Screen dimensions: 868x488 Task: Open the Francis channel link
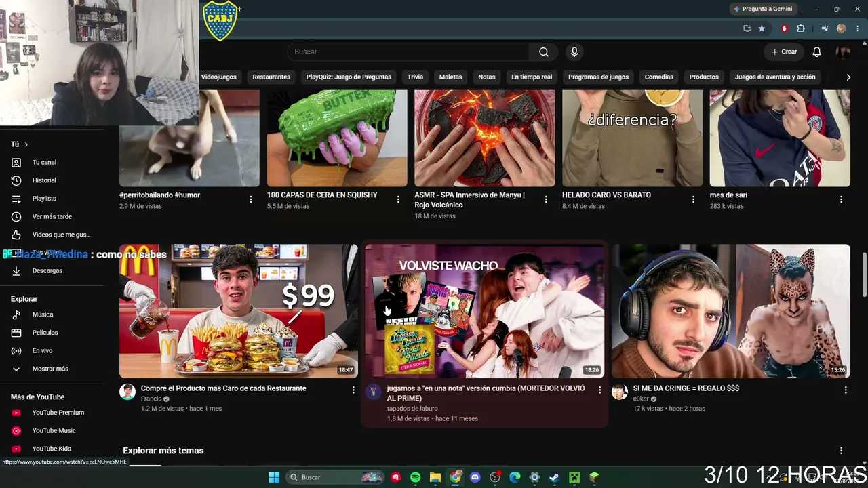(151, 399)
